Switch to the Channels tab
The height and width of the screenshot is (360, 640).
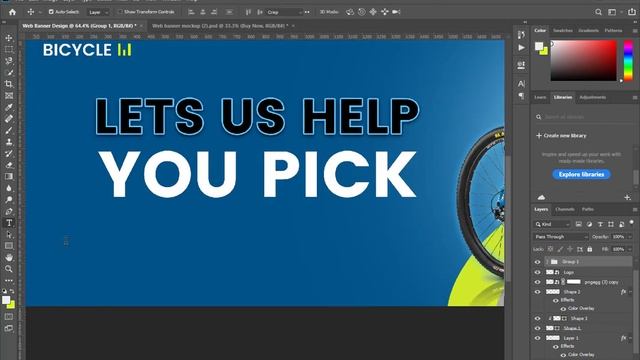[565, 209]
